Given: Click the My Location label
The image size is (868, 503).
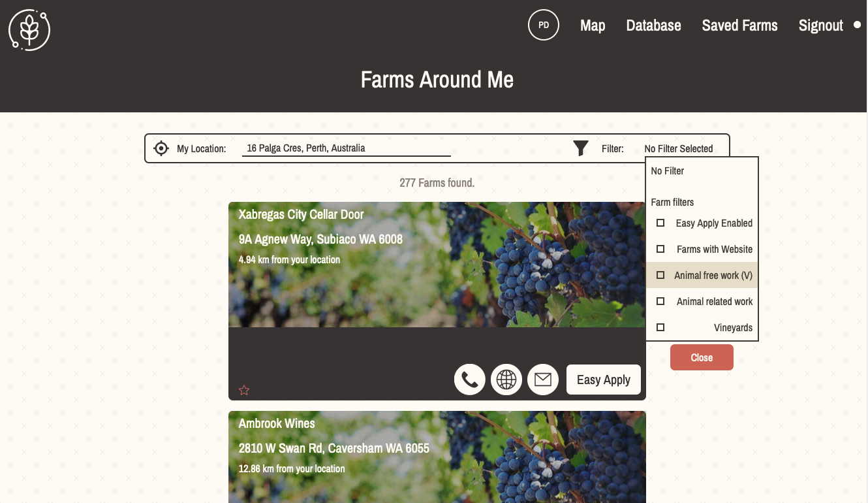Looking at the screenshot, I should point(201,149).
